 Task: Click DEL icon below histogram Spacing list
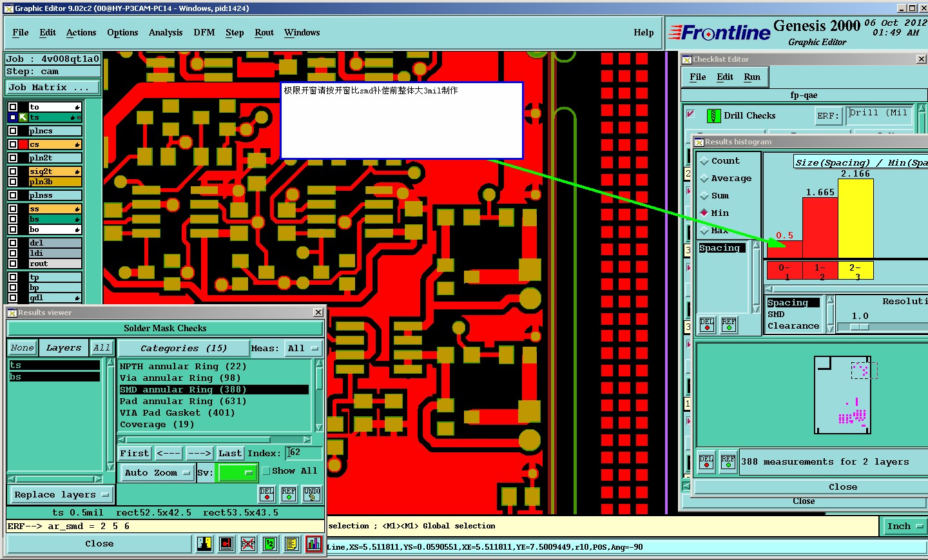707,324
